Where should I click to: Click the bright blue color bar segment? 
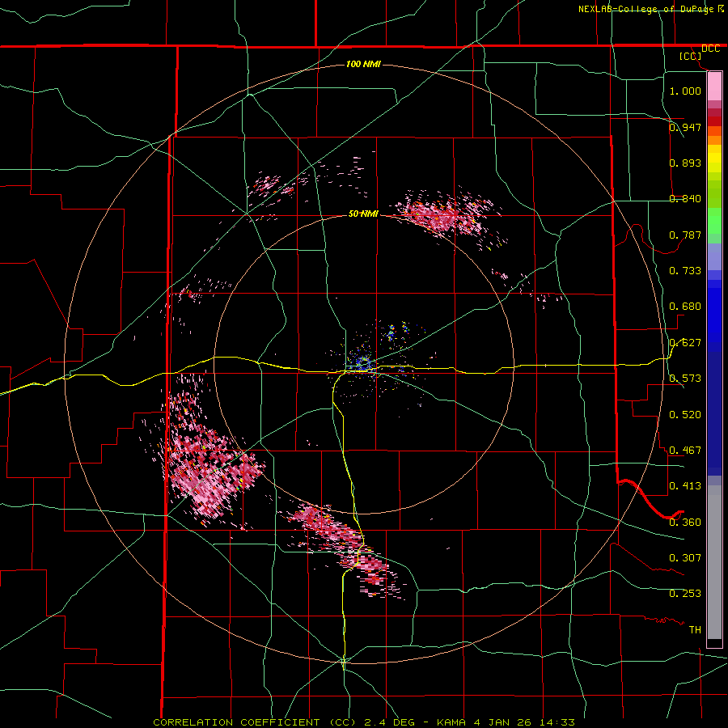pos(714,315)
